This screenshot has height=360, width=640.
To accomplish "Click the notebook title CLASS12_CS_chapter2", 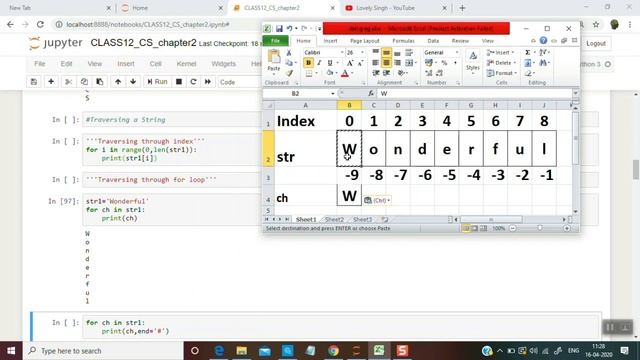I will pyautogui.click(x=143, y=43).
